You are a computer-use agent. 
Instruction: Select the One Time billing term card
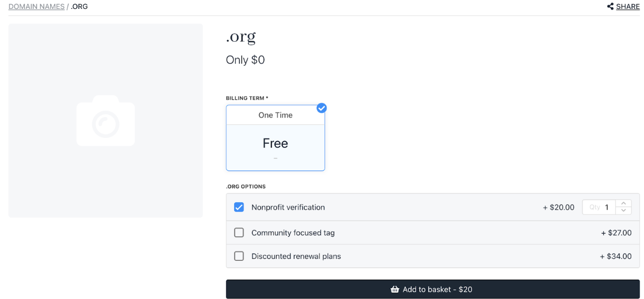pos(275,138)
